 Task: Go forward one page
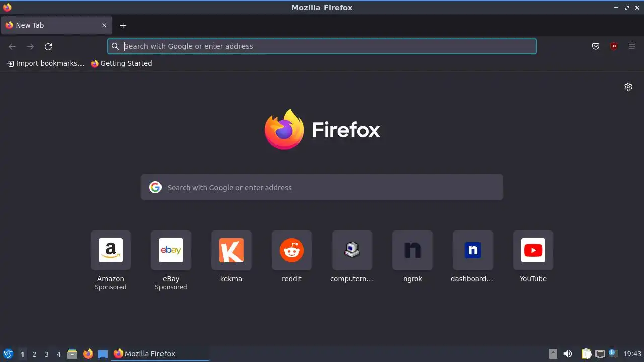(x=30, y=46)
